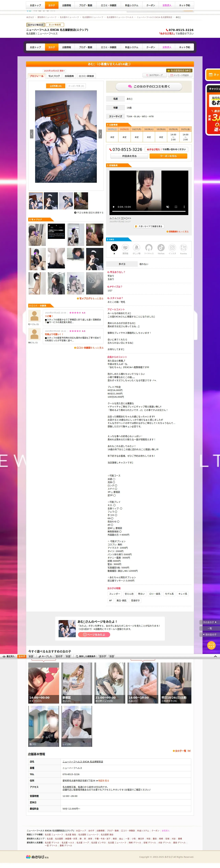This screenshot has width=220, height=868.
Task: Enter fullscreen on the posted video
Action: pos(176,207)
